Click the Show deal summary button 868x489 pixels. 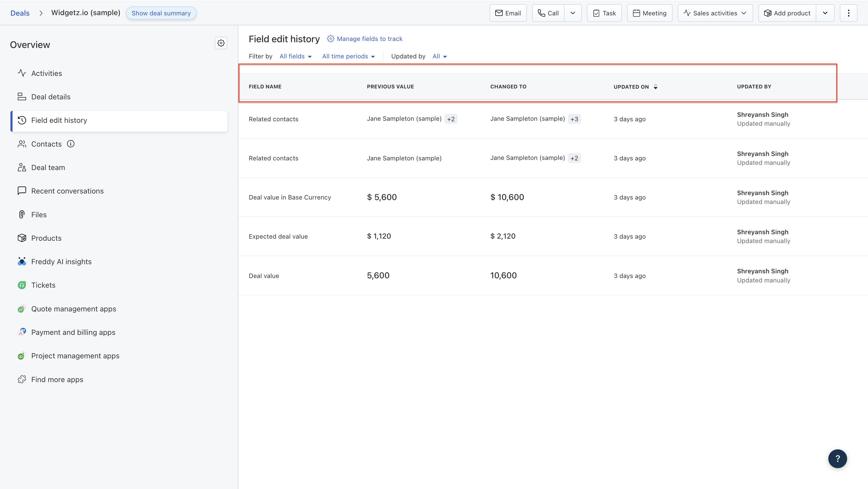[x=161, y=13]
